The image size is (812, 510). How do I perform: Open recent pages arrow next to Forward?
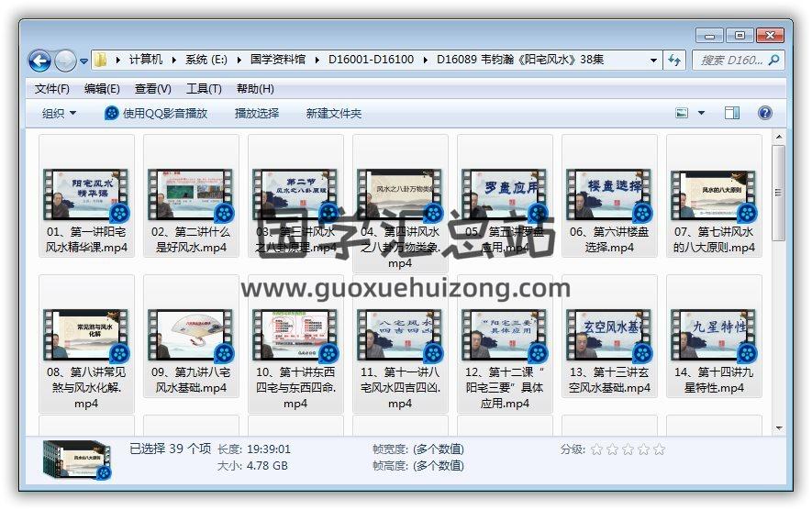pyautogui.click(x=84, y=61)
